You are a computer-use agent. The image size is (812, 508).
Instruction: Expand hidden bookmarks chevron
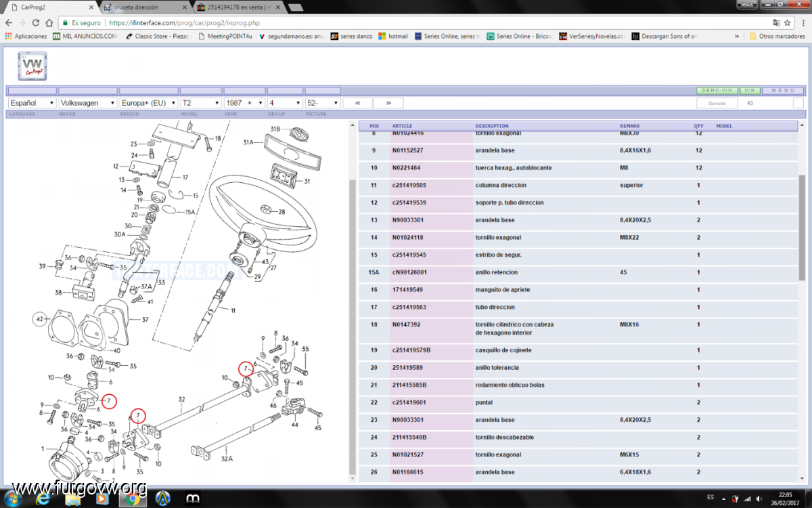(x=737, y=36)
